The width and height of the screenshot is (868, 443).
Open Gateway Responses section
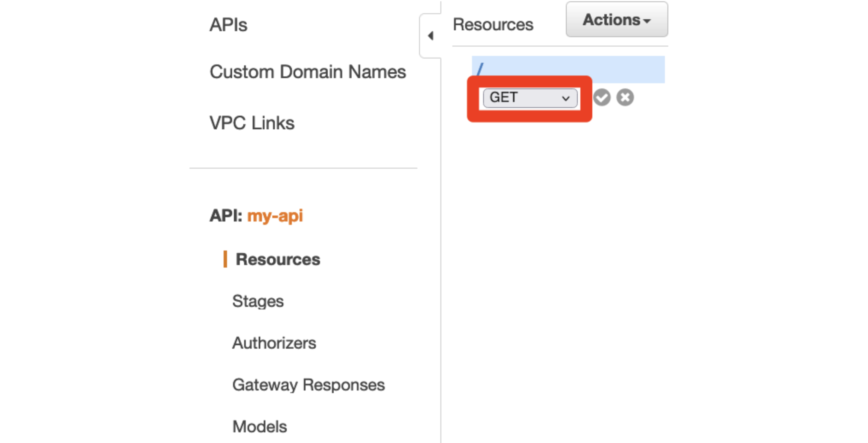click(309, 385)
